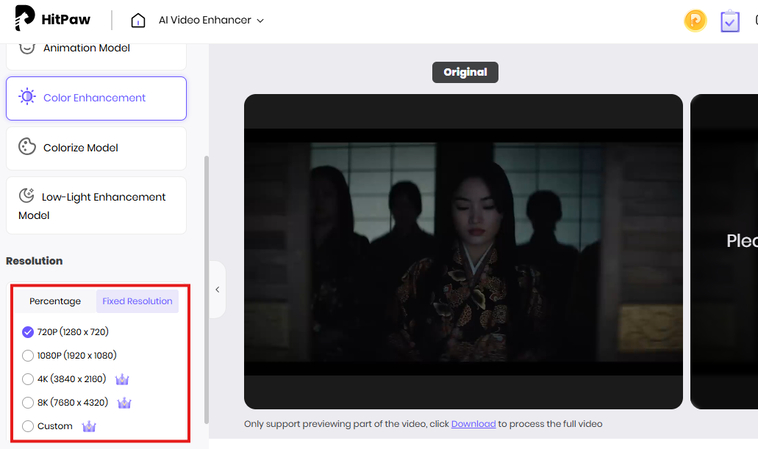Click the Resolution section heading

[34, 261]
